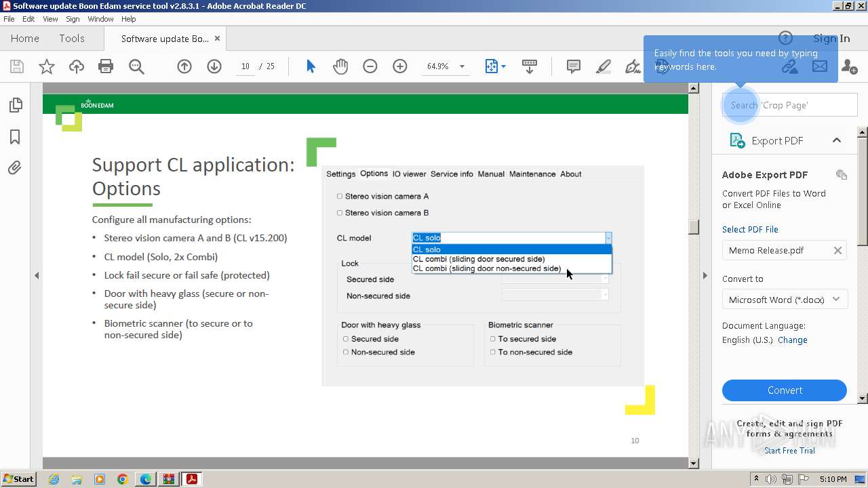Open the Help question mark
The width and height of the screenshot is (868, 488).
pos(785,38)
